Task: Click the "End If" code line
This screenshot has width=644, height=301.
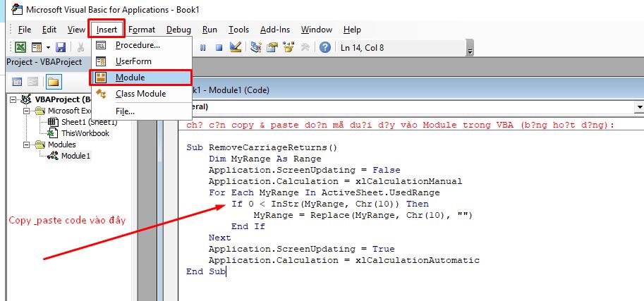Action: (x=248, y=226)
